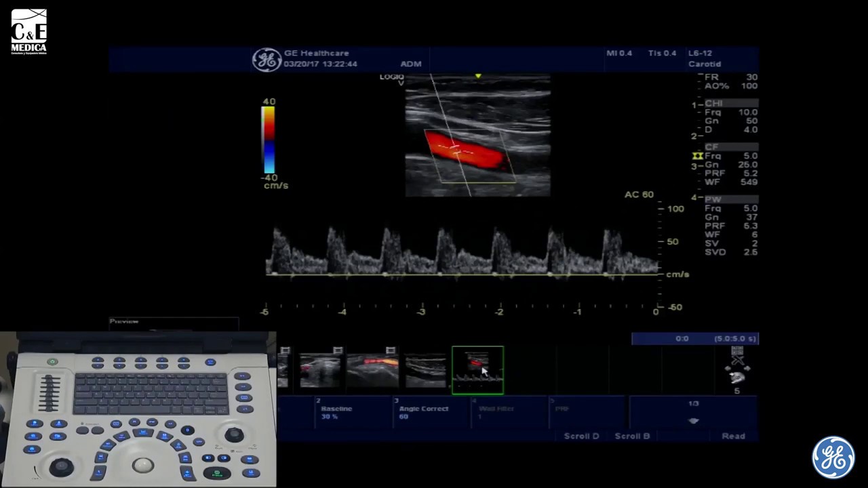
Task: Open the B-mode thumbnail with small red spot
Action: click(320, 371)
